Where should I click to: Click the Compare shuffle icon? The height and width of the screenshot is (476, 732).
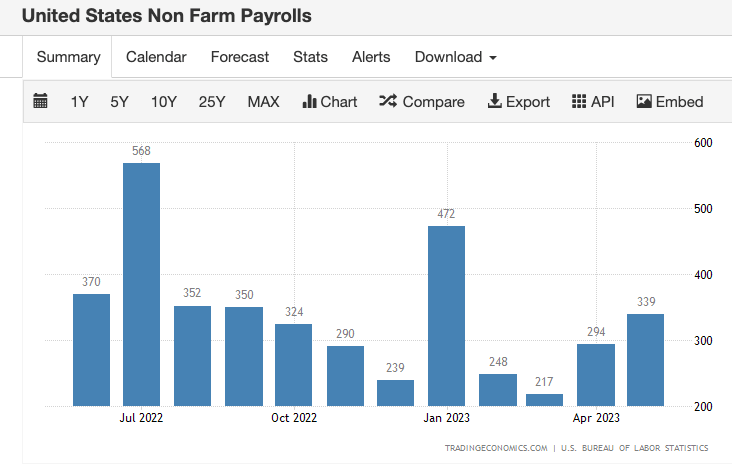[388, 101]
